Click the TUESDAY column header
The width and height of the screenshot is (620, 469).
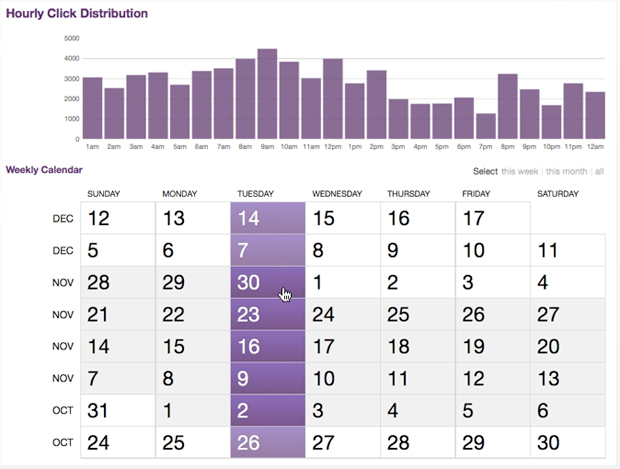click(257, 193)
